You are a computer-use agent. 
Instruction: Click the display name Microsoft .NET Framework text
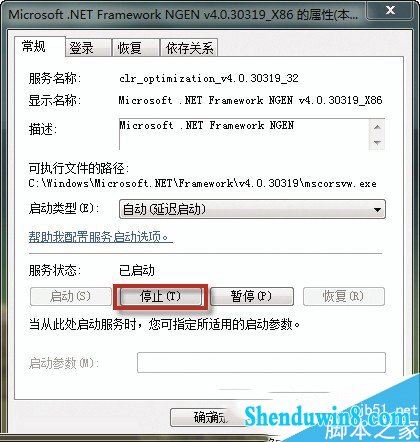[x=250, y=100]
